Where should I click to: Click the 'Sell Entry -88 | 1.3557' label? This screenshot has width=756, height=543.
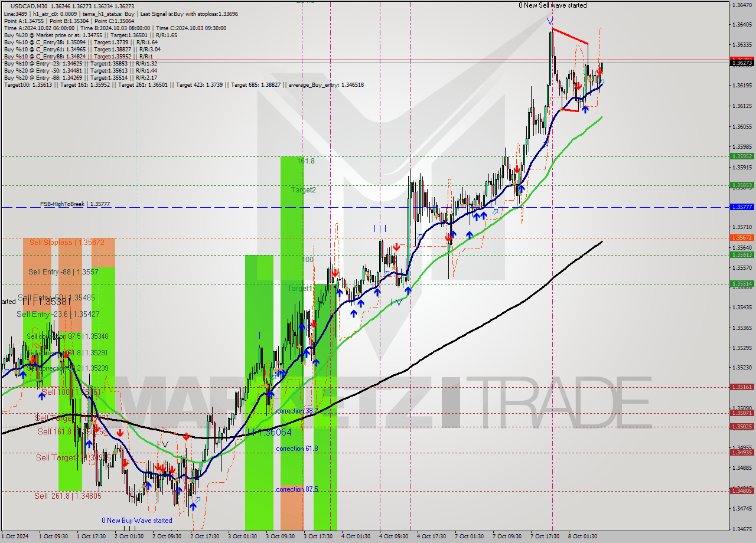point(63,272)
